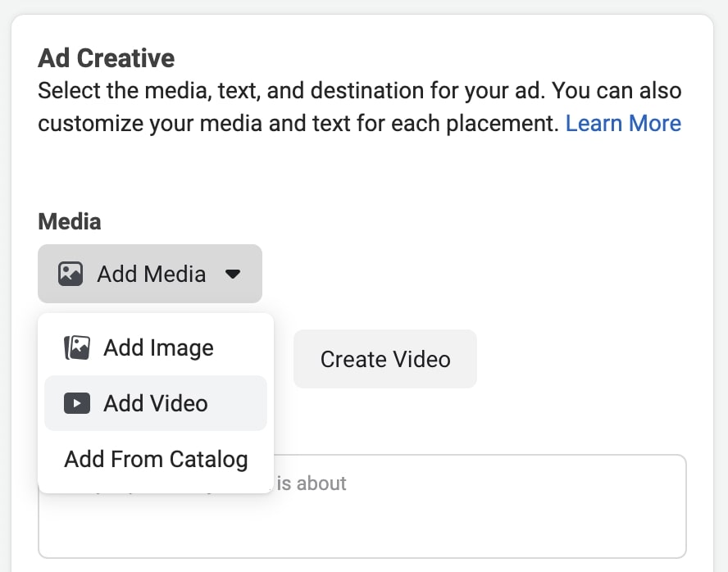This screenshot has width=728, height=572.
Task: Click the word 'Image' in the Add Image option
Action: 183,347
